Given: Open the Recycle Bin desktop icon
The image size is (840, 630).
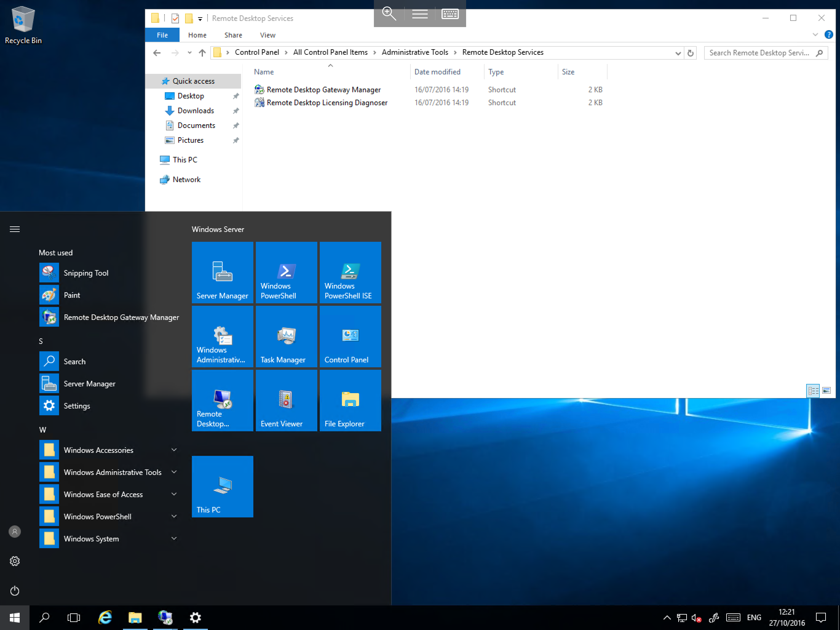Looking at the screenshot, I should pos(23,25).
